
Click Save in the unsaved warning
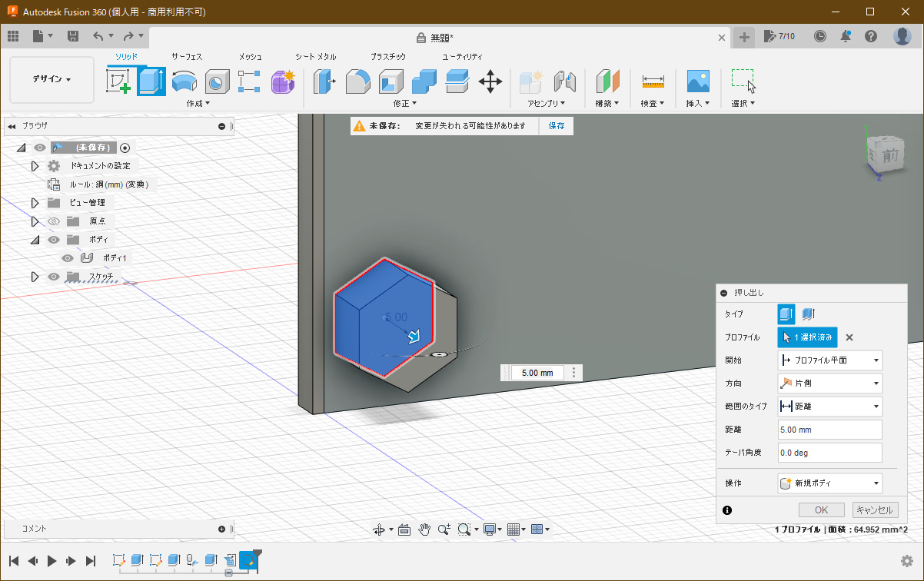pos(557,126)
